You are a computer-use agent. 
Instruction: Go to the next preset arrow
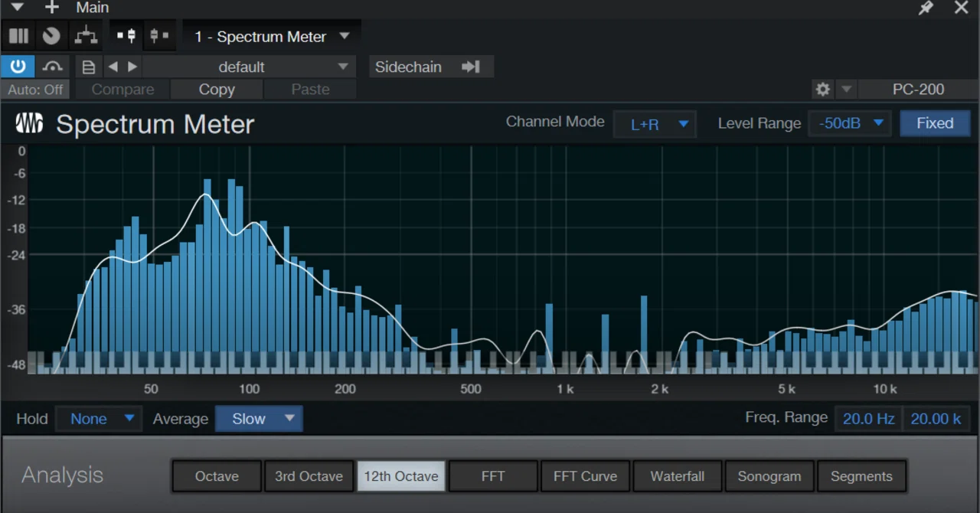pos(132,67)
